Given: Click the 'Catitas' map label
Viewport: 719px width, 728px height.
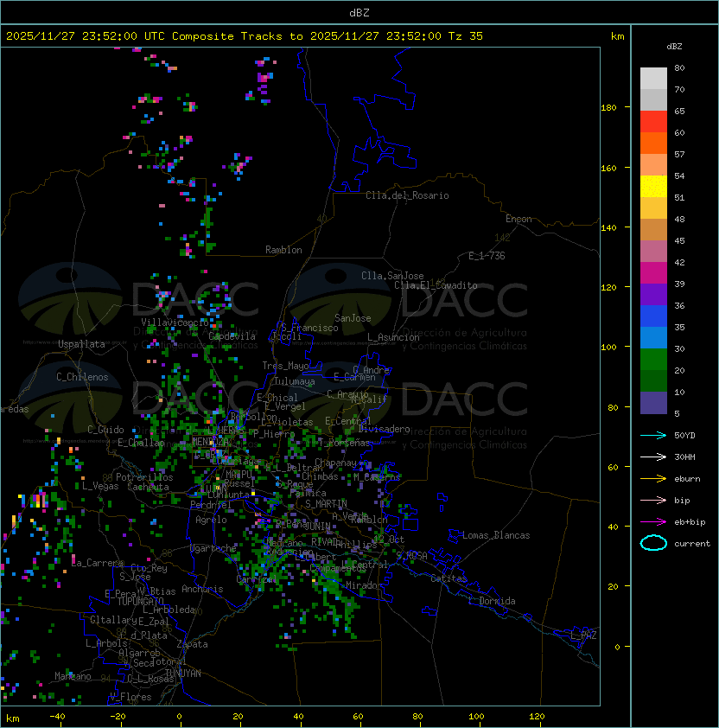Looking at the screenshot, I should (449, 578).
